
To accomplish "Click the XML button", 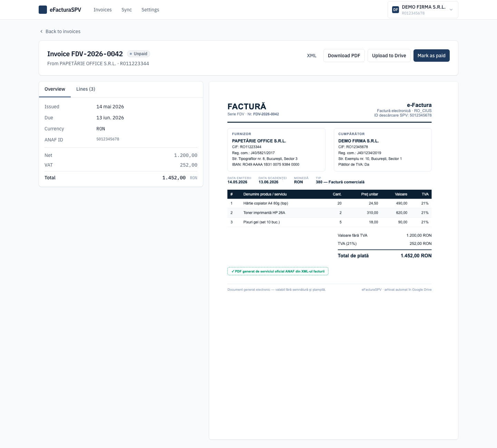I will [312, 56].
